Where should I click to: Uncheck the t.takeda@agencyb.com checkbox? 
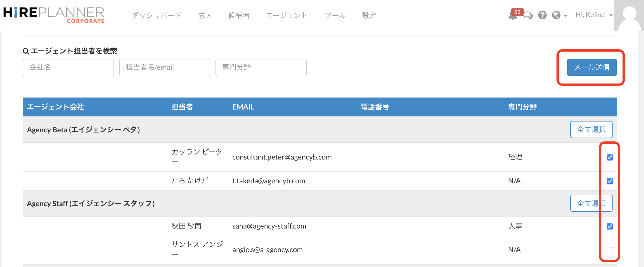(609, 181)
